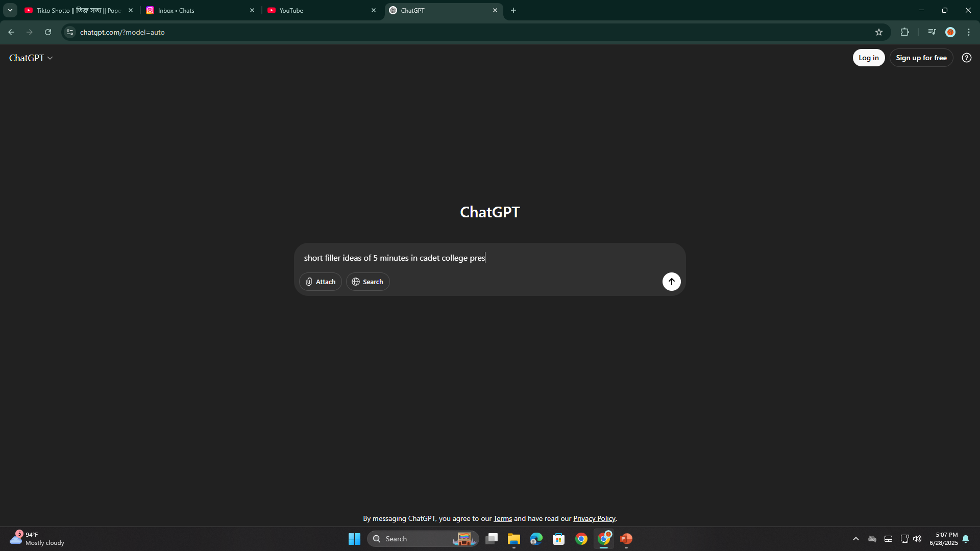Launch Microsoft Edge from taskbar
980x551 pixels.
click(x=536, y=539)
